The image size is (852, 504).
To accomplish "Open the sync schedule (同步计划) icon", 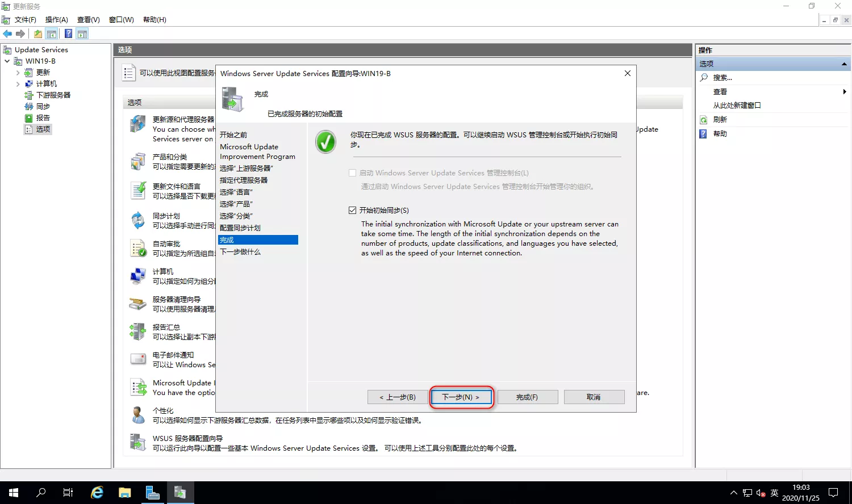I will pos(138,220).
